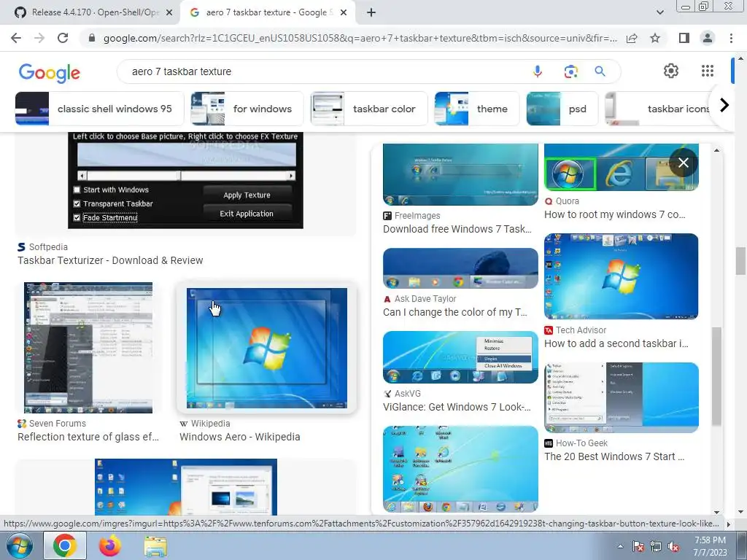Click Download free Windows 7 Task link
The height and width of the screenshot is (560, 747).
(x=457, y=229)
